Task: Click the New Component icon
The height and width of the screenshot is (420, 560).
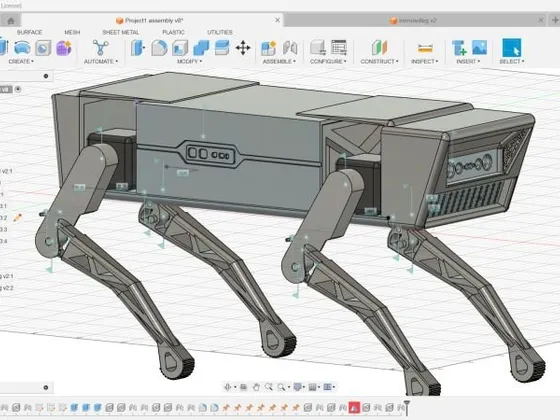Action: coord(269,48)
